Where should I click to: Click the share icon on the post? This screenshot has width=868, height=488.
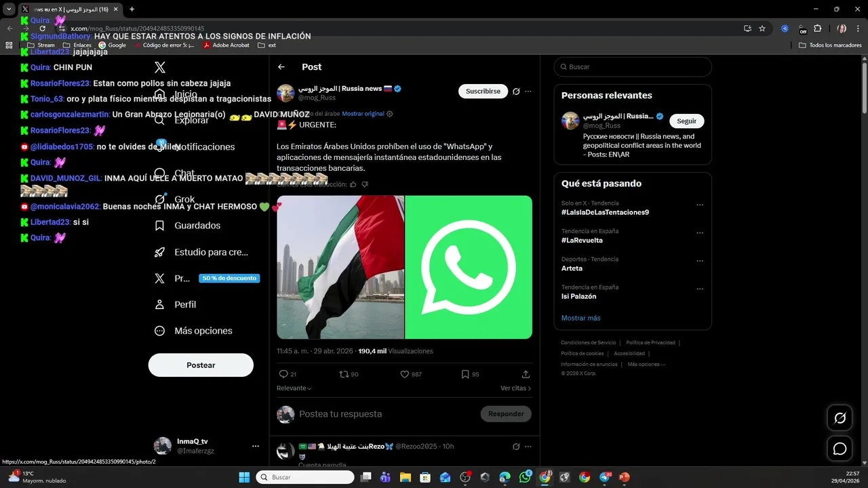pyautogui.click(x=526, y=374)
